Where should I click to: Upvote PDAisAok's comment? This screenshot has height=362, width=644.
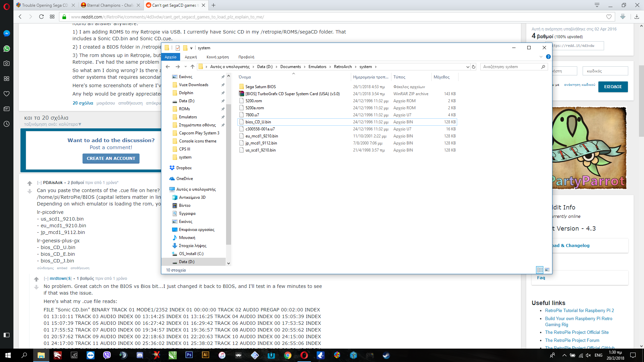[30, 183]
